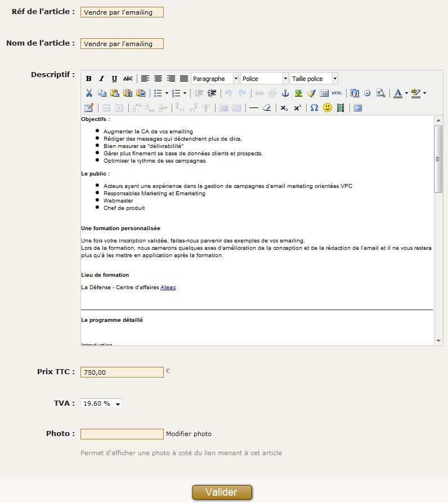The height and width of the screenshot is (503, 448).
Task: Center align text
Action: point(158,79)
